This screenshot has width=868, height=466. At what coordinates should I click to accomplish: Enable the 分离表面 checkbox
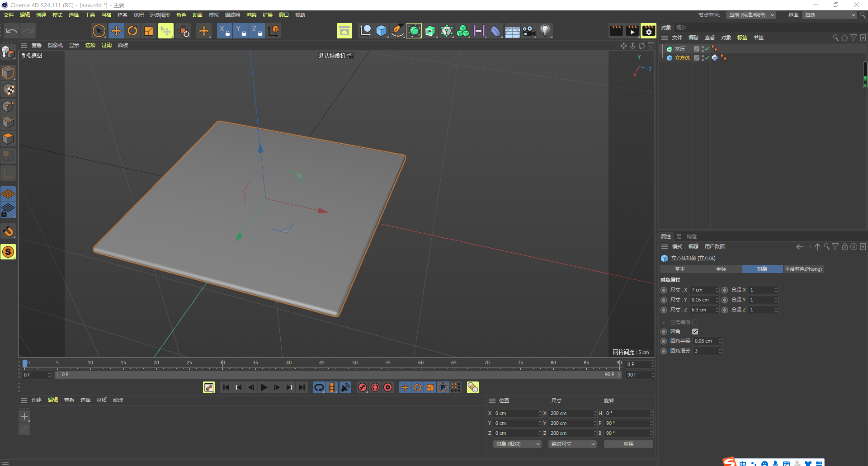click(695, 322)
